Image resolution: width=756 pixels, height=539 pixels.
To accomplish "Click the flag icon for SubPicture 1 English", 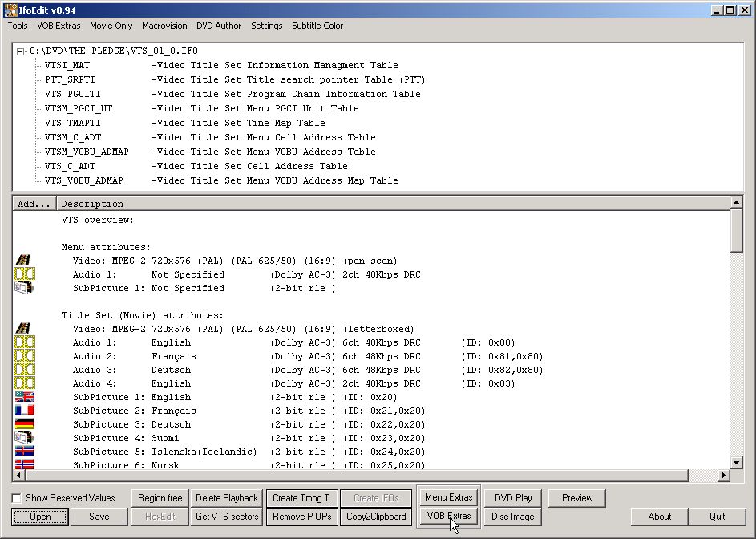I will [25, 397].
